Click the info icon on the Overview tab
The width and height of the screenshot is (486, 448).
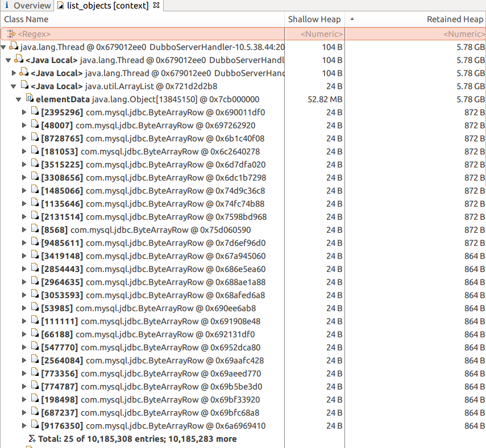pos(7,6)
